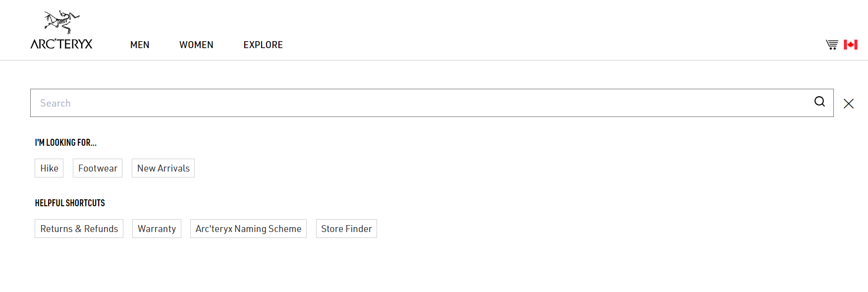Click the Arc'teryx fossil bird logo
This screenshot has height=292, width=868.
point(62,22)
